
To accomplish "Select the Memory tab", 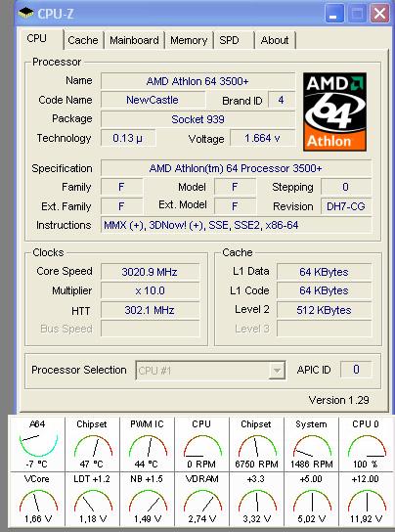I will (189, 40).
